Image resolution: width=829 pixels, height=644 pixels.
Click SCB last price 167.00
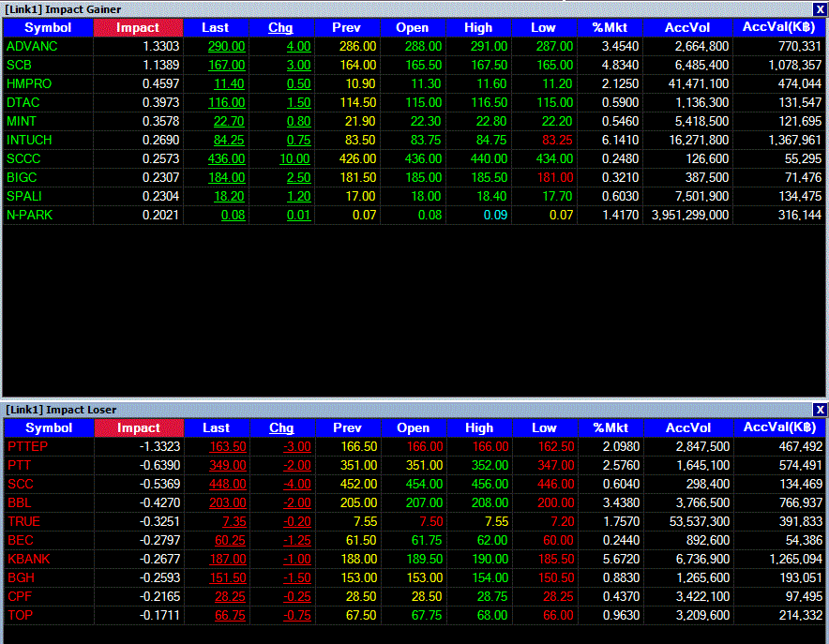pyautogui.click(x=226, y=65)
